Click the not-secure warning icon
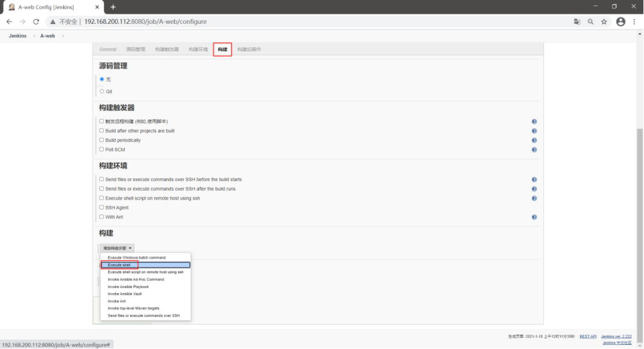Viewport: 644px width, 349px height. click(52, 22)
